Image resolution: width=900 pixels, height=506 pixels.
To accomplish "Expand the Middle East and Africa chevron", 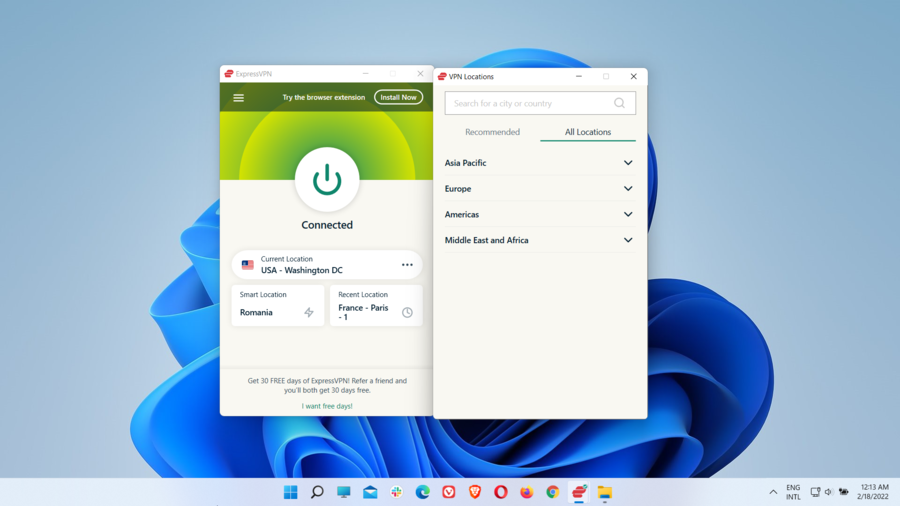I will (628, 240).
